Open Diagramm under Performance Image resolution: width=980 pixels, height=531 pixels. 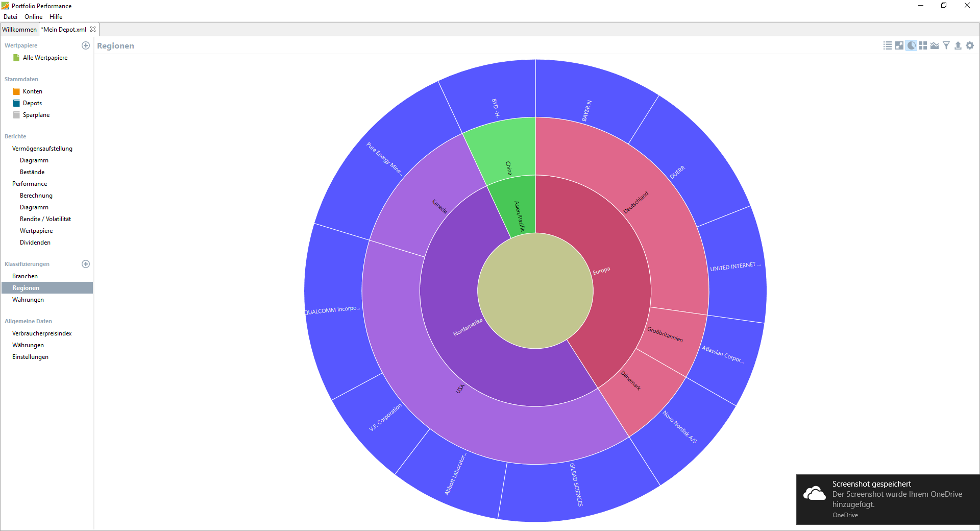tap(34, 207)
